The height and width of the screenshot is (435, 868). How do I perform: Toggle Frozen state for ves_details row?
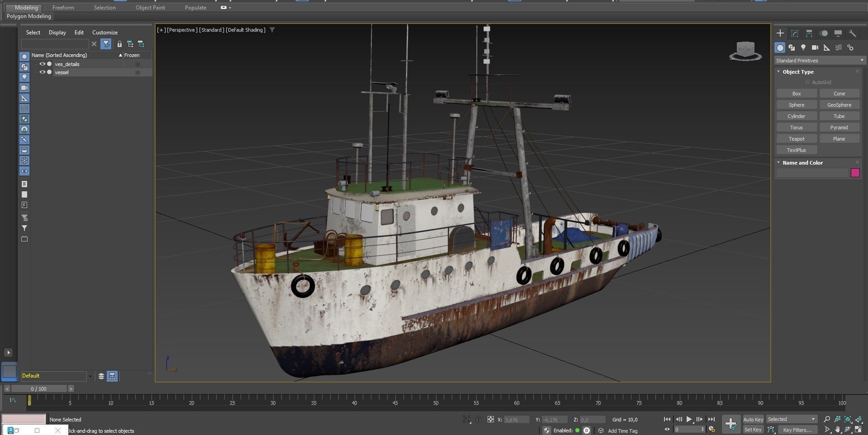coord(138,64)
